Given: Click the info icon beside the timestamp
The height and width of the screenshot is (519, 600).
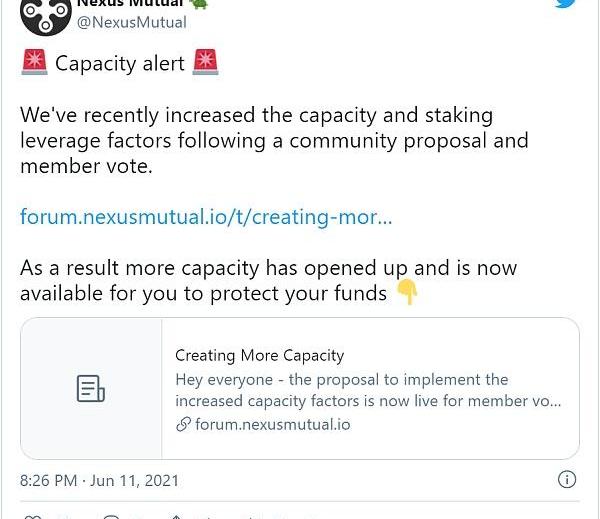Looking at the screenshot, I should pos(567,479).
